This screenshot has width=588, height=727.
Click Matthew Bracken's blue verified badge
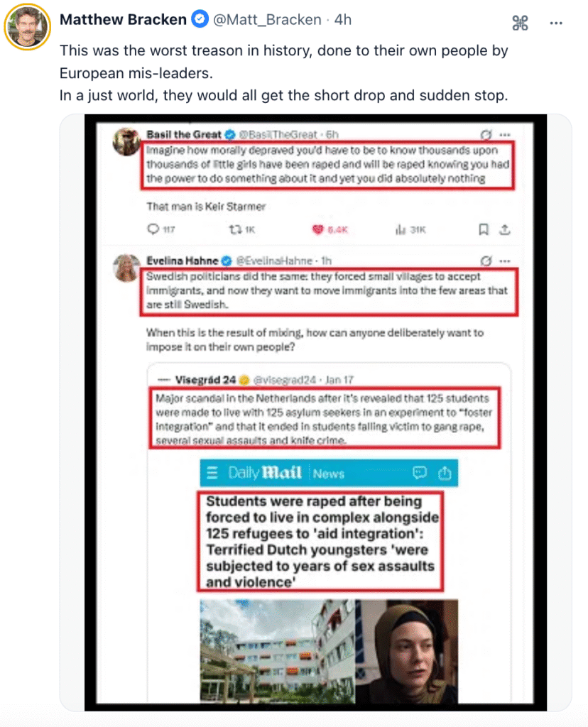coord(200,19)
